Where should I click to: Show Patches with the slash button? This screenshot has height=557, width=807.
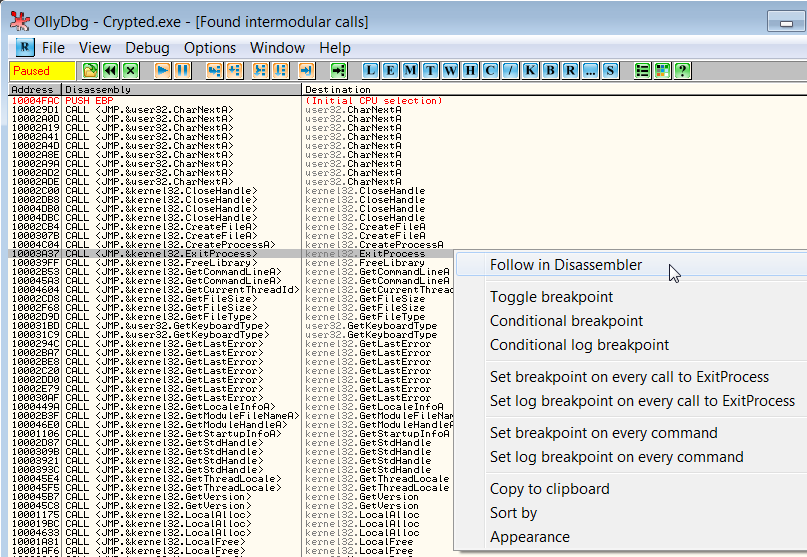(511, 71)
